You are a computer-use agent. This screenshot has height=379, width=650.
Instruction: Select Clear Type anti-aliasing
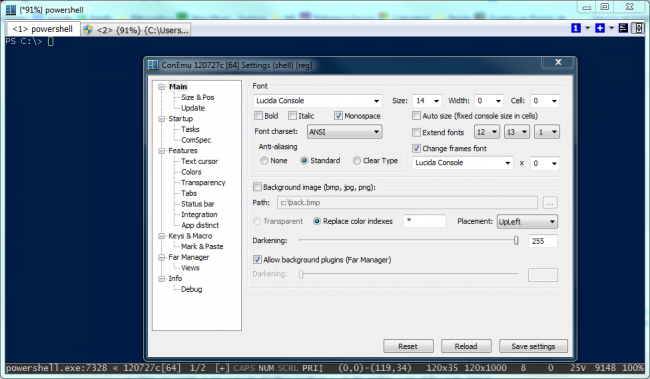coord(357,160)
